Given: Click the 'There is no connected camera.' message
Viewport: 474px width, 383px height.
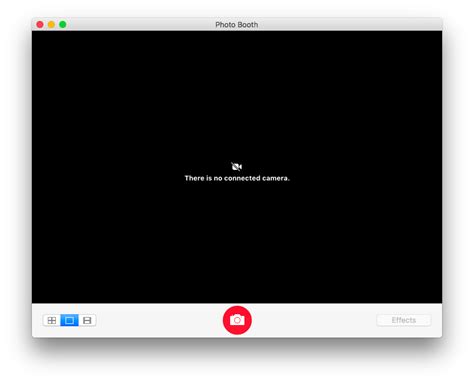Looking at the screenshot, I should (237, 178).
